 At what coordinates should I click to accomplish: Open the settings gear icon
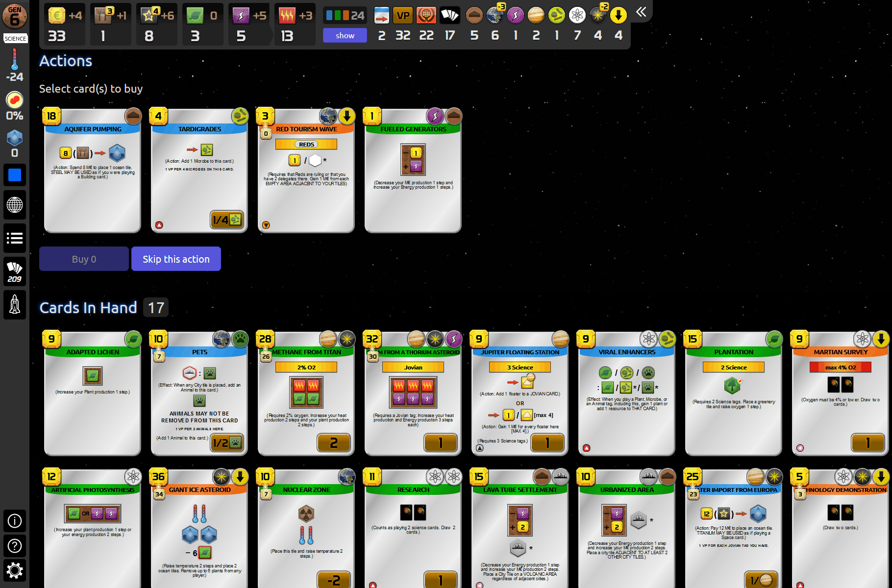[x=15, y=570]
